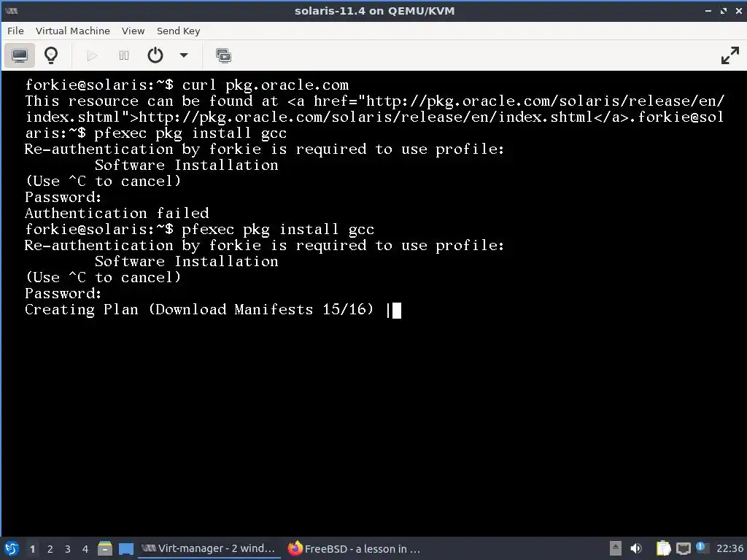Viewport: 747px width, 560px height.
Task: Open the update notification tray icon
Action: point(700,547)
